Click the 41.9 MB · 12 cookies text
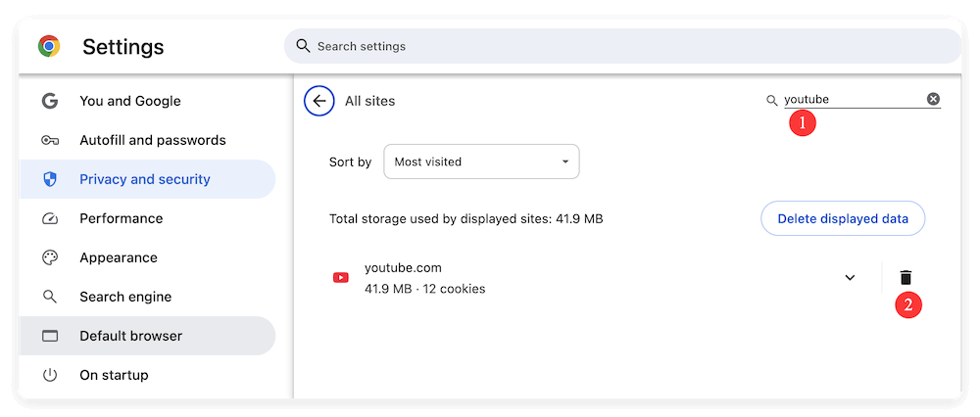The height and width of the screenshot is (417, 980). 425,289
